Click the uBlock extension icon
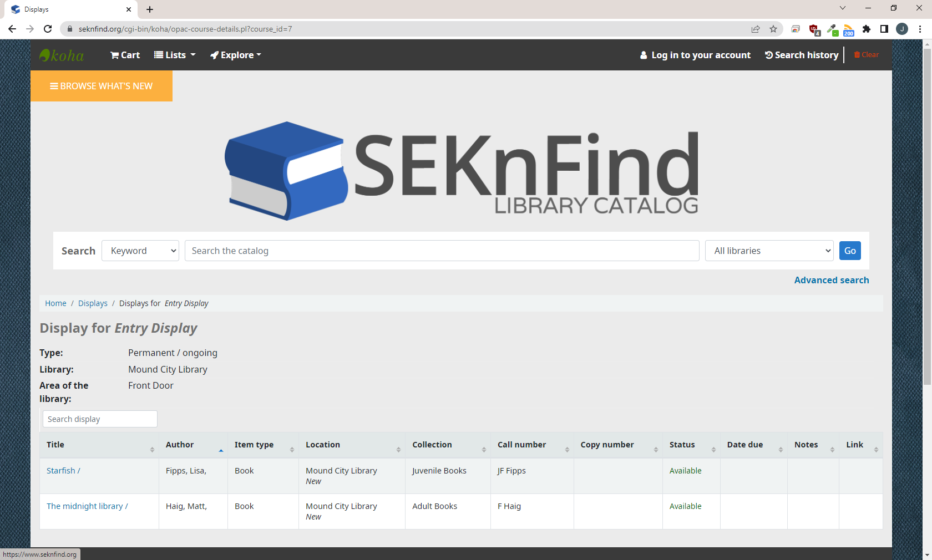The width and height of the screenshot is (932, 560). (814, 29)
